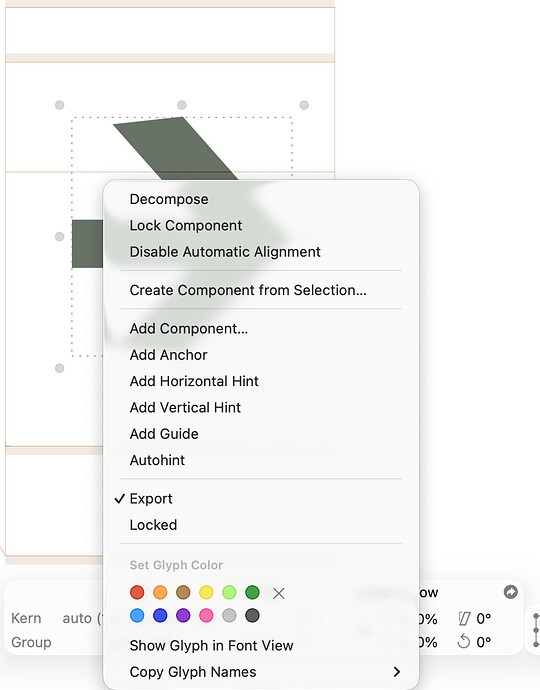Click the slant angle icon
Screen dimensions: 540x690
pos(464,619)
